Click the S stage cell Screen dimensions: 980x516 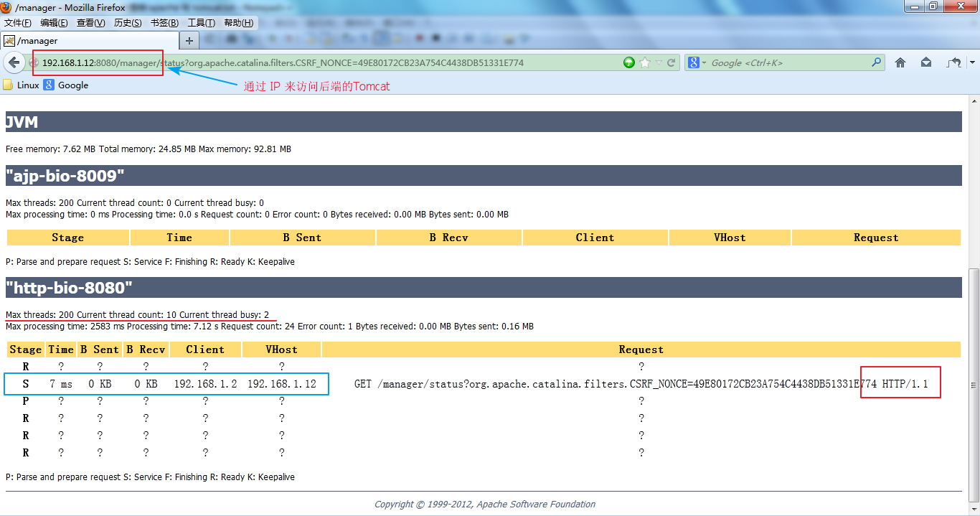click(26, 384)
